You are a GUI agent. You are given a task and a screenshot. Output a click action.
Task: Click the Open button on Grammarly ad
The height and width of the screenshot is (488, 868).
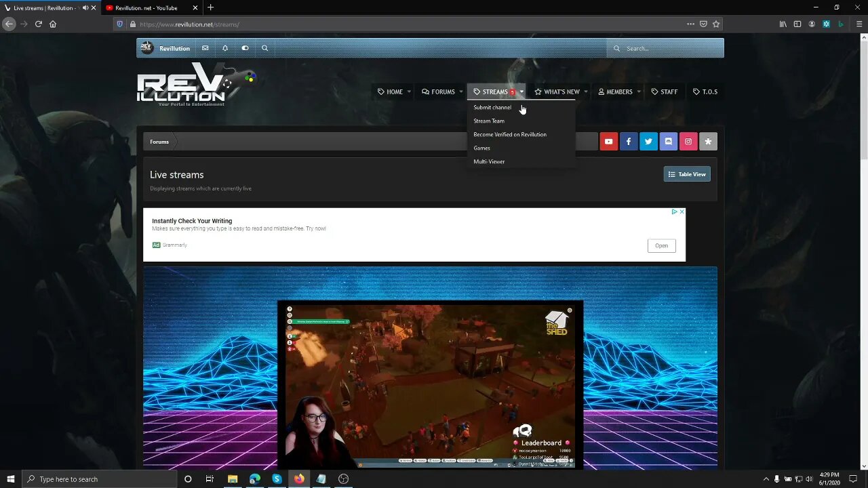(x=661, y=245)
